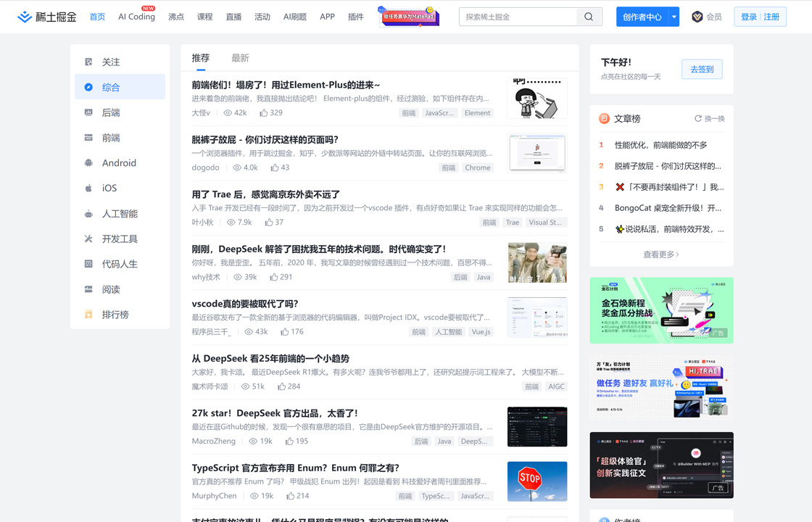Click author name dogodo
The height and width of the screenshot is (522, 812).
coord(206,167)
